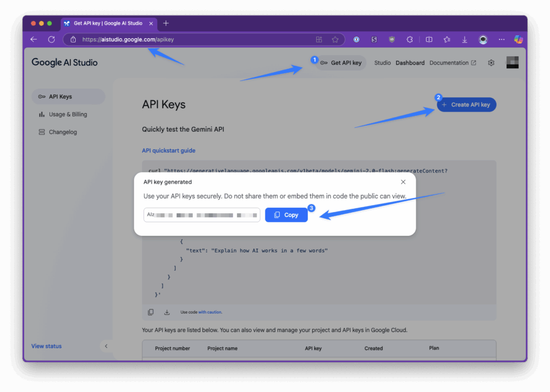This screenshot has height=392, width=550.
Task: Open settings via the gear icon
Action: pyautogui.click(x=491, y=63)
